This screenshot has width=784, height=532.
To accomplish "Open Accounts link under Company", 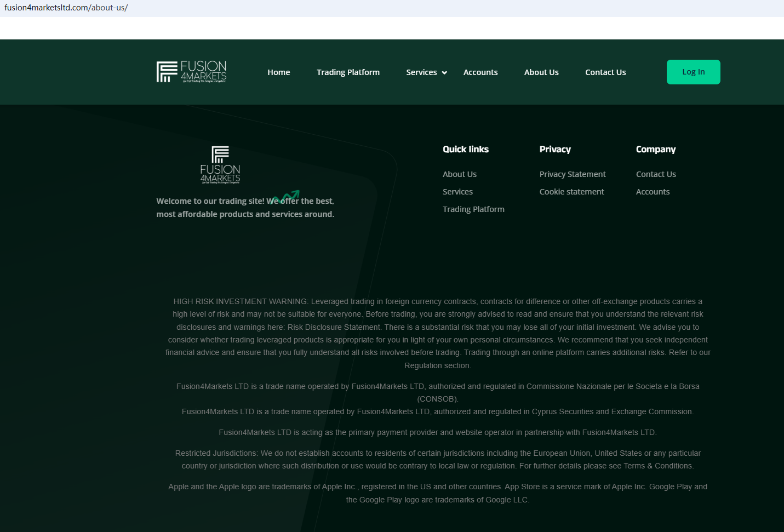I will coord(653,192).
